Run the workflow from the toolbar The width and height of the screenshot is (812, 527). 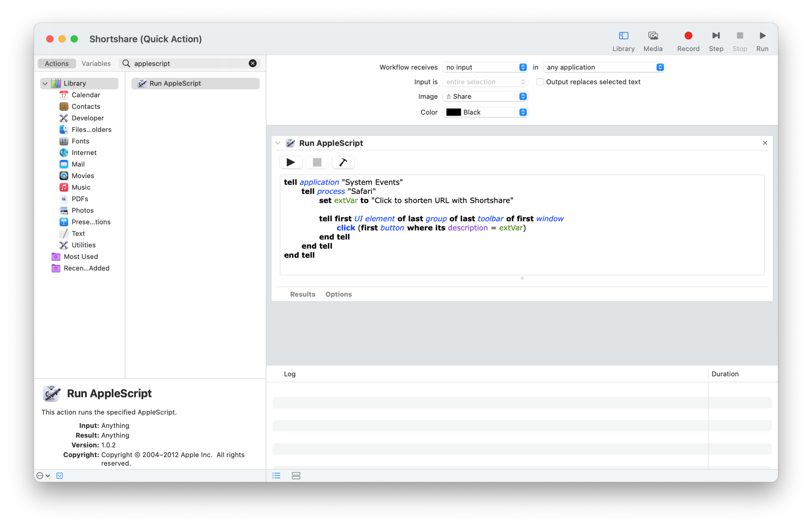[762, 41]
